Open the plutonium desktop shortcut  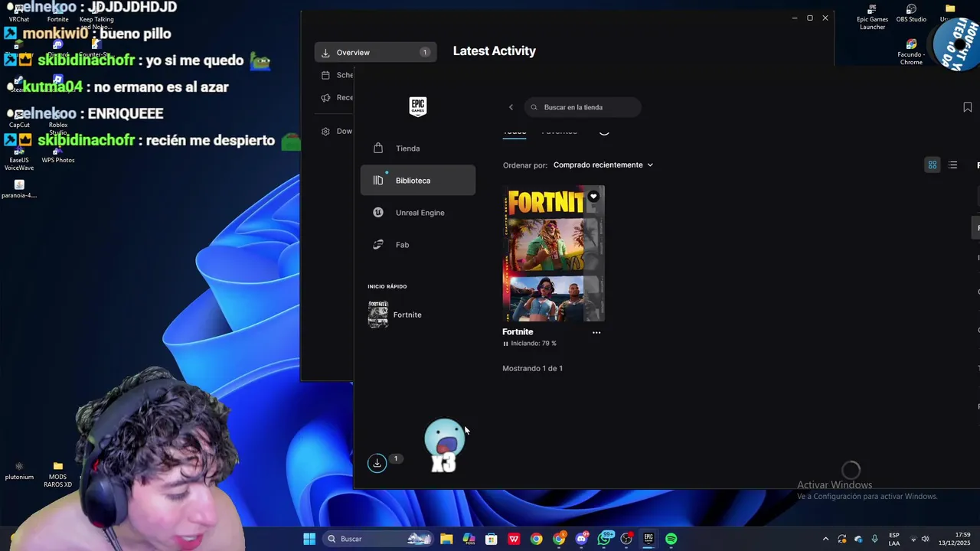pyautogui.click(x=19, y=471)
